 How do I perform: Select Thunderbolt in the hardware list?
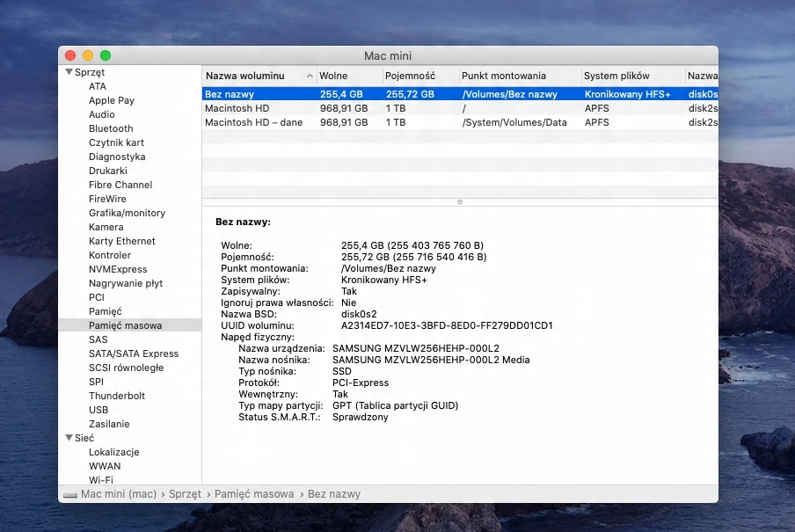117,396
